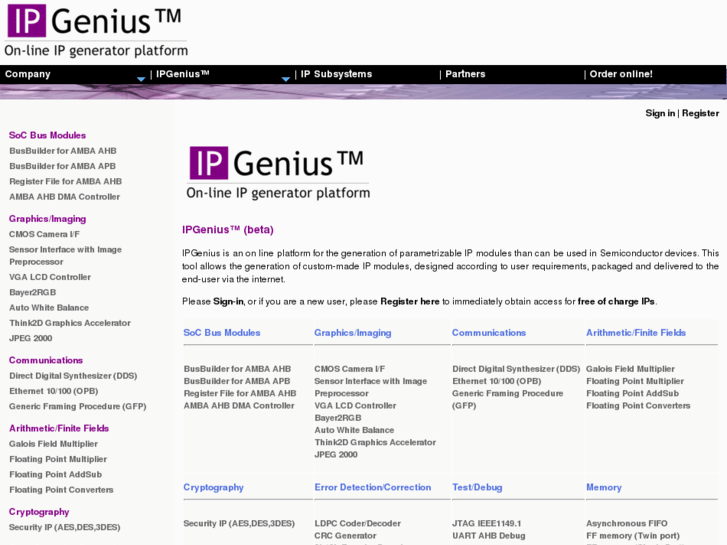Open Bayer2RGB in the sidebar

coord(33,292)
